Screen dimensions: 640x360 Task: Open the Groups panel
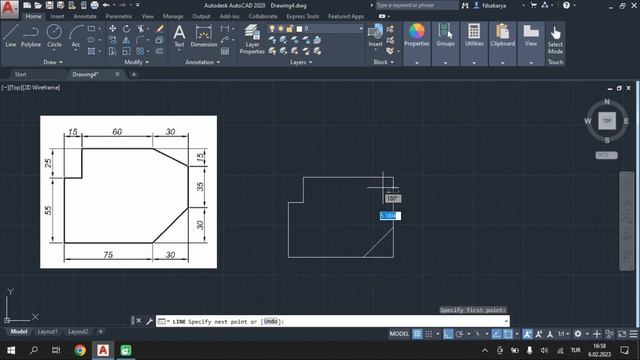[445, 35]
